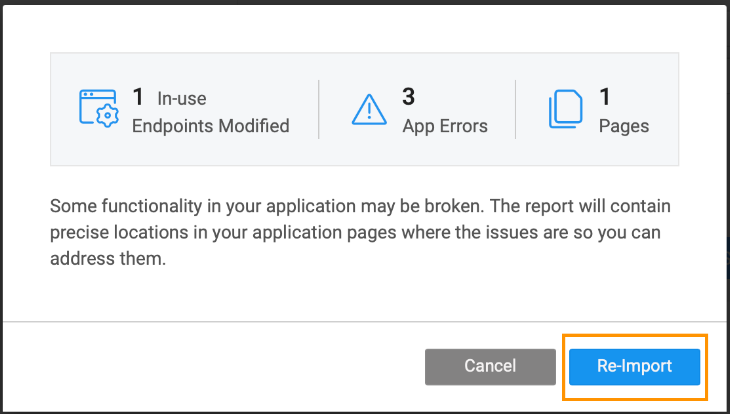Viewport: 730px width, 414px height.
Task: Select the 'App Errors' label
Action: click(x=445, y=126)
